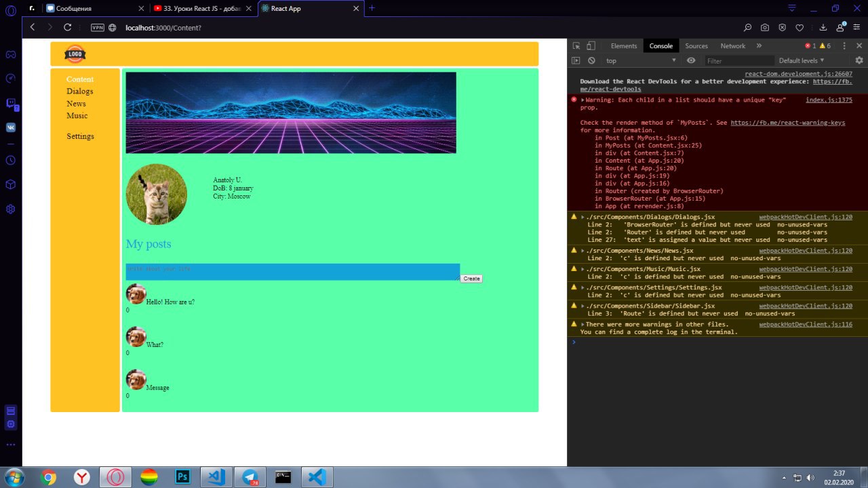Clear the console with the clear icon
This screenshot has height=488, width=868.
[x=591, y=60]
